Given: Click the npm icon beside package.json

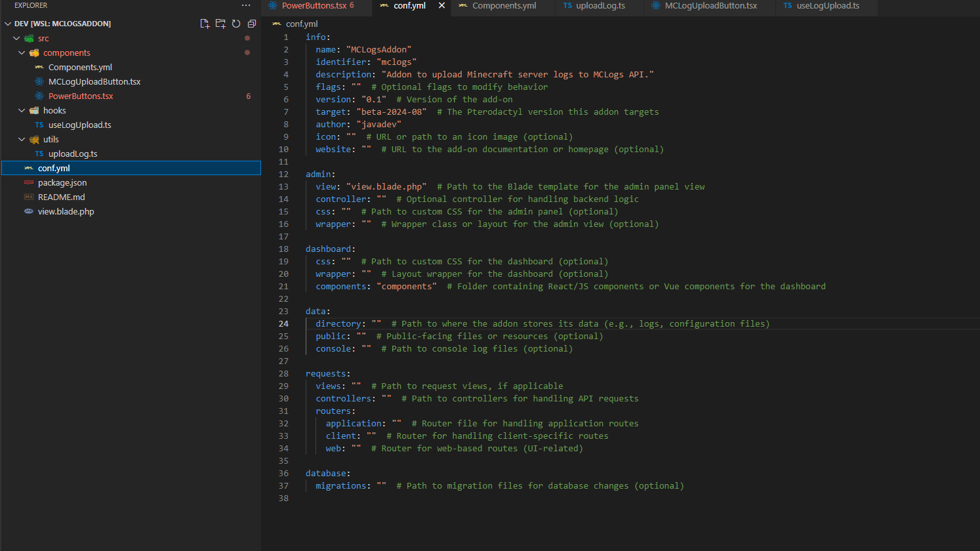Looking at the screenshot, I should click(x=29, y=182).
